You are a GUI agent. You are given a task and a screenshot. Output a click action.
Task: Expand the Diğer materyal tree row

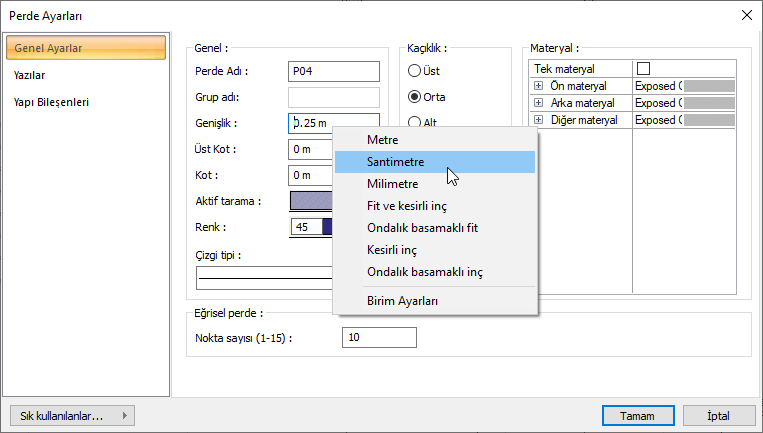tap(539, 120)
